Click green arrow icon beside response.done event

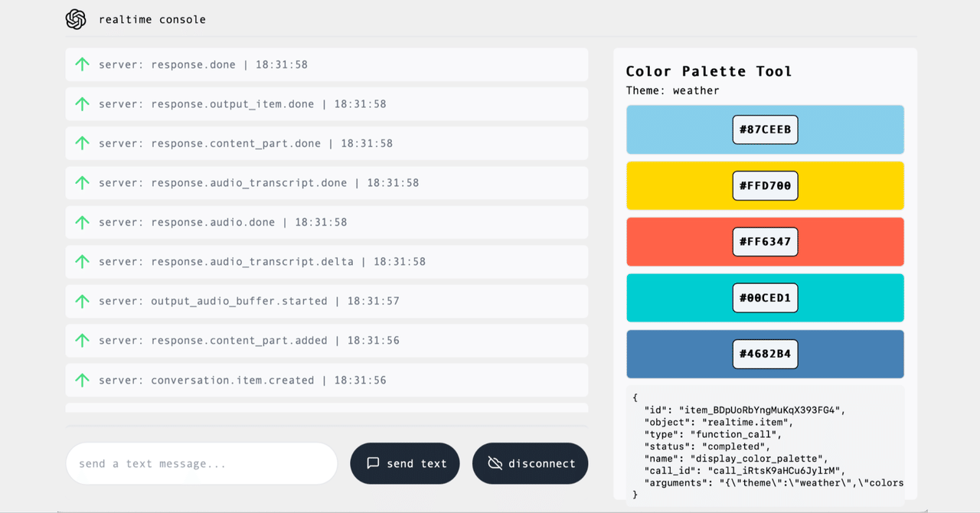click(x=82, y=64)
